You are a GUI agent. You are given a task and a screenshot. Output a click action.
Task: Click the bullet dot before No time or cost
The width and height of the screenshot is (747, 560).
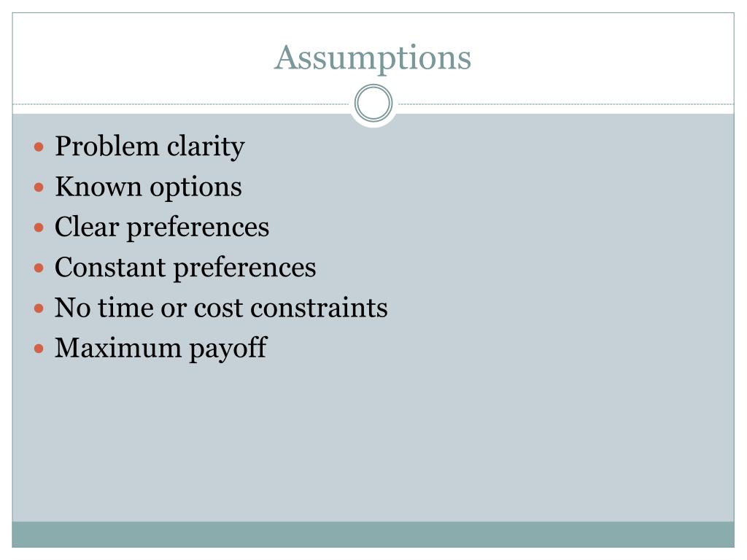(39, 308)
